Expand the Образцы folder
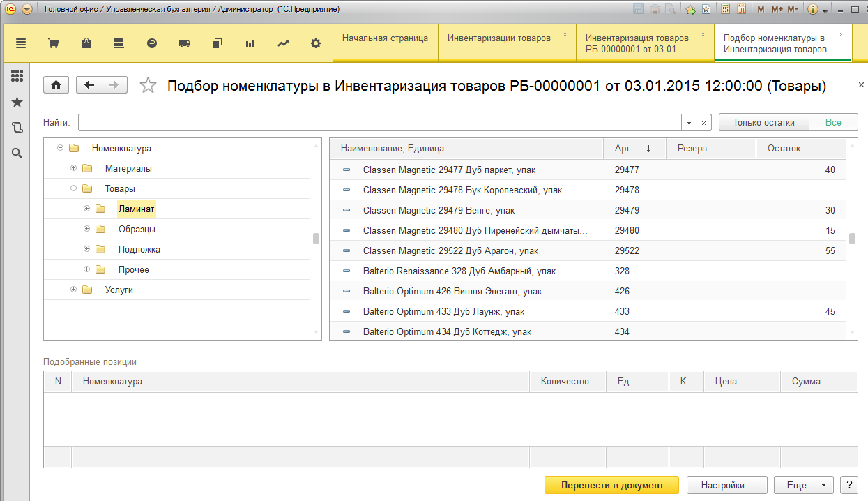The image size is (868, 501). (x=87, y=229)
